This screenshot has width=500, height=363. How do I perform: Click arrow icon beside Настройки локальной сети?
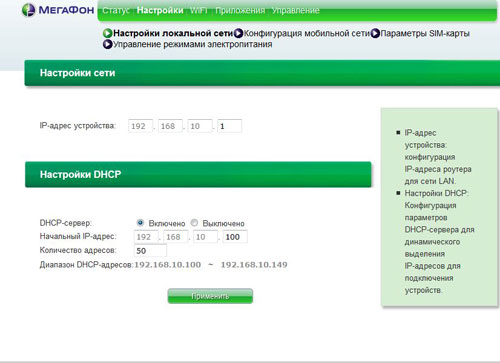click(108, 33)
